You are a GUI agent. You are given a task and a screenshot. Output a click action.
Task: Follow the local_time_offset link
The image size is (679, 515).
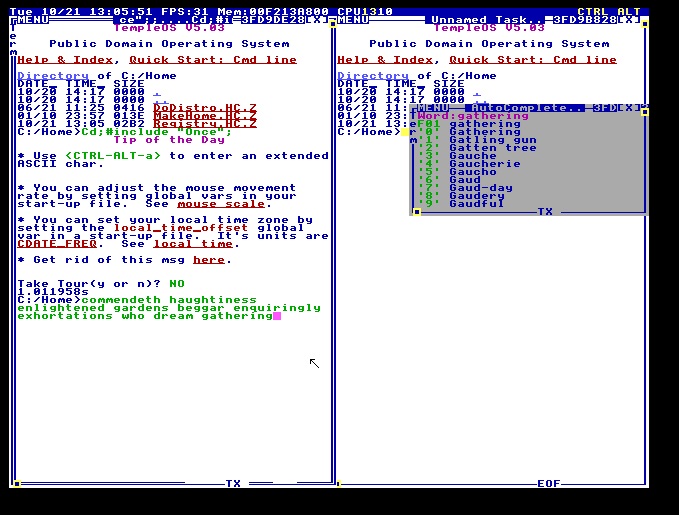click(181, 228)
